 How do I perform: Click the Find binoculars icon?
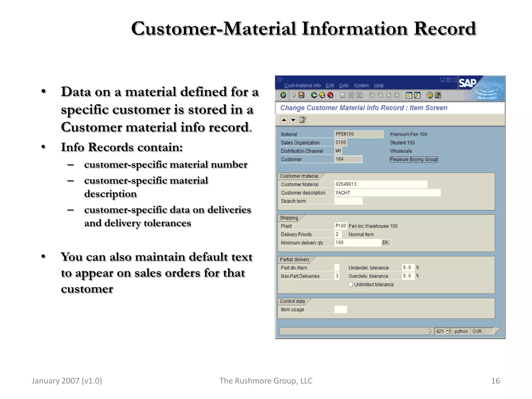(x=351, y=95)
